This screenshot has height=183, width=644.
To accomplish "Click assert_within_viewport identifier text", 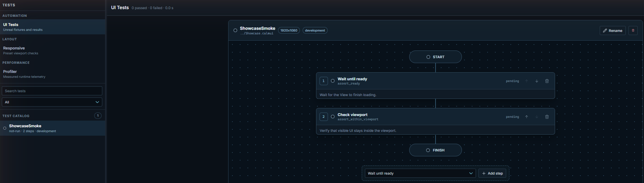I will pyautogui.click(x=358, y=119).
